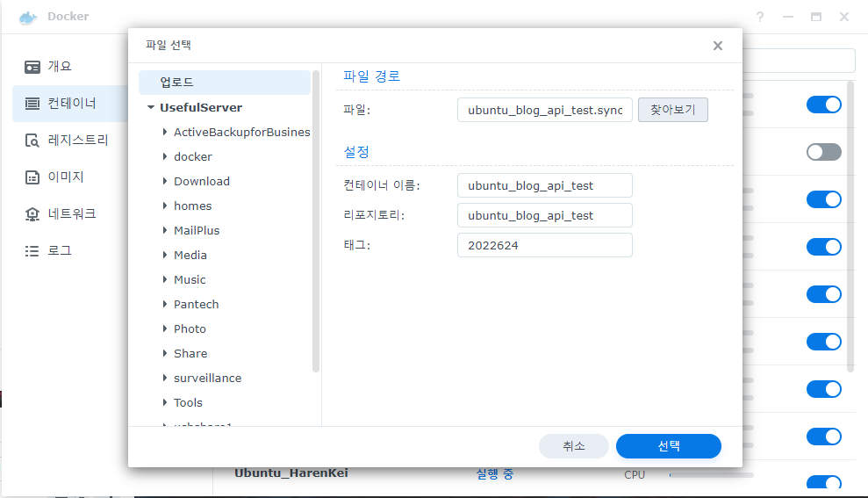868x498 pixels.
Task: Expand the Pantech folder arrow
Action: (164, 304)
